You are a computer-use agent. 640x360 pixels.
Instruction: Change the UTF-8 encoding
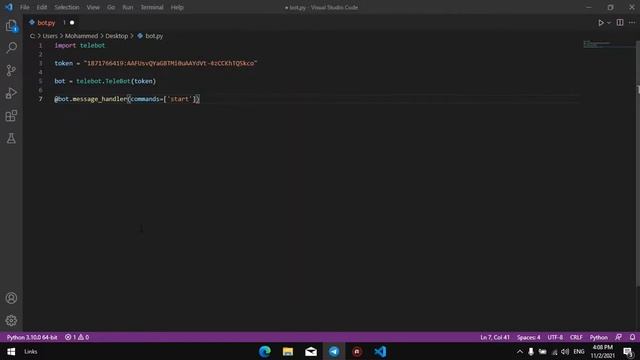(x=555, y=337)
